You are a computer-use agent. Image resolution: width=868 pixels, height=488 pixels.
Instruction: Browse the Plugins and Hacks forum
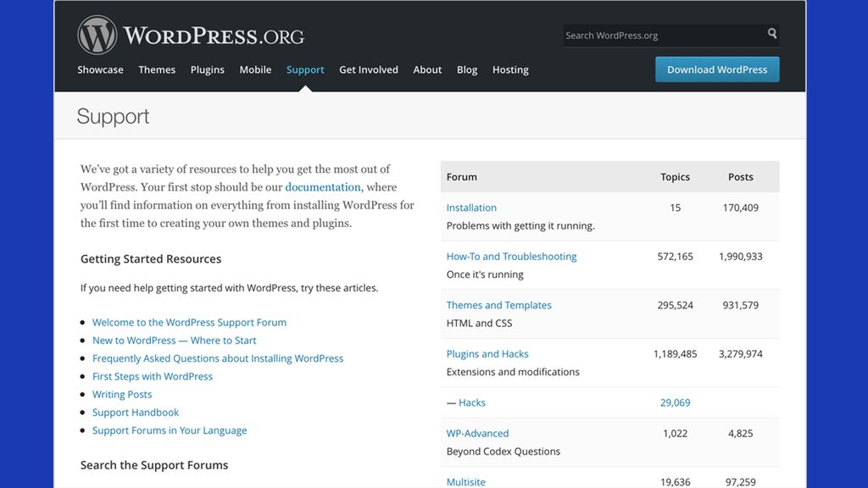[487, 353]
